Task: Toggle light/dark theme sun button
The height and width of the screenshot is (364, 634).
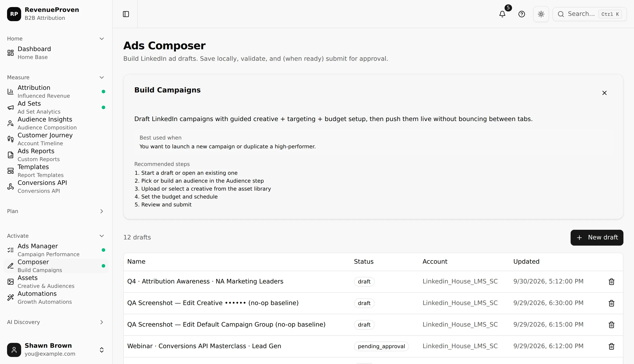Action: click(541, 14)
